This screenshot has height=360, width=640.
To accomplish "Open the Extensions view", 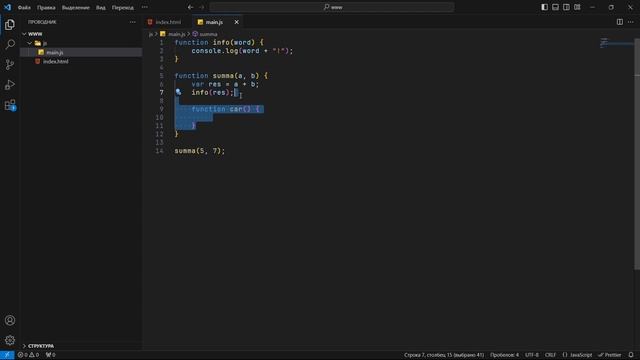I will 10,105.
